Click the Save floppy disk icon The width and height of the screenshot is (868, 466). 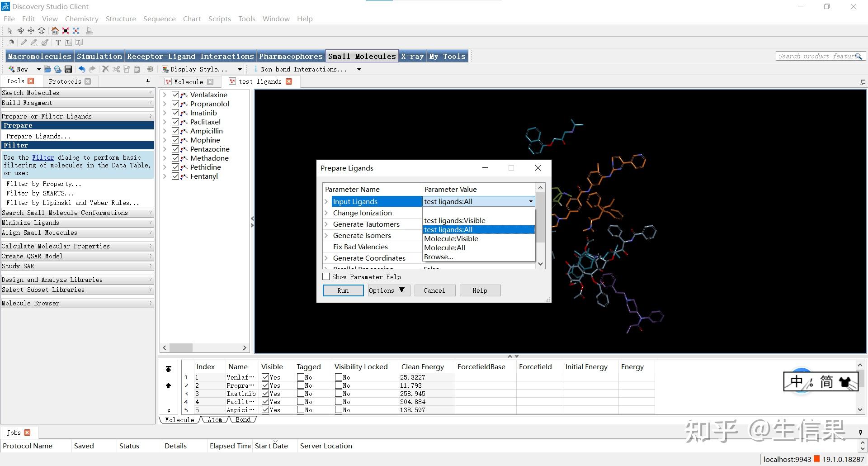pyautogui.click(x=68, y=69)
